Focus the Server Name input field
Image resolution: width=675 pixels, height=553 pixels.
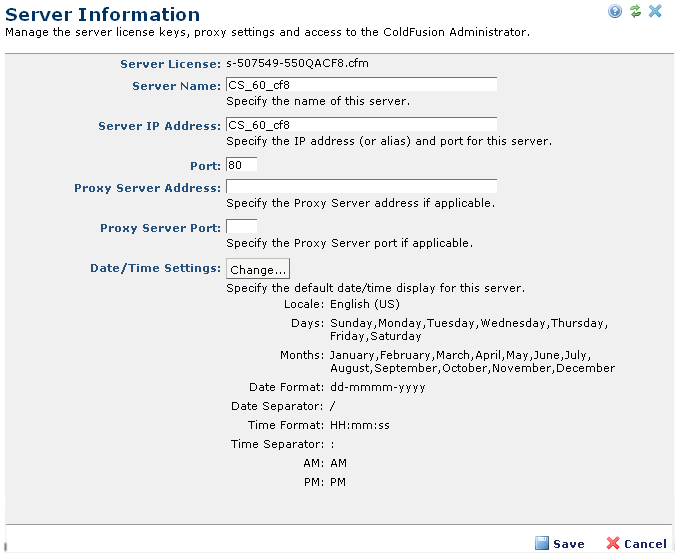tap(361, 85)
